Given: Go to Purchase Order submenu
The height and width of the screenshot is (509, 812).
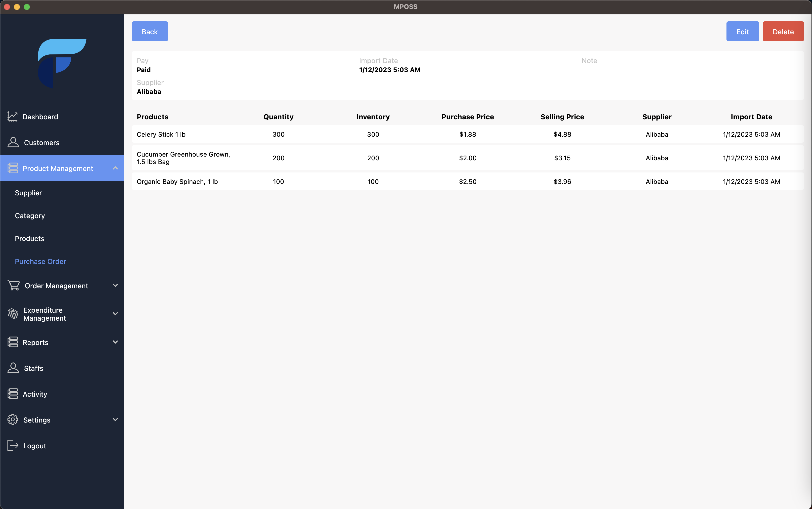Looking at the screenshot, I should 40,261.
